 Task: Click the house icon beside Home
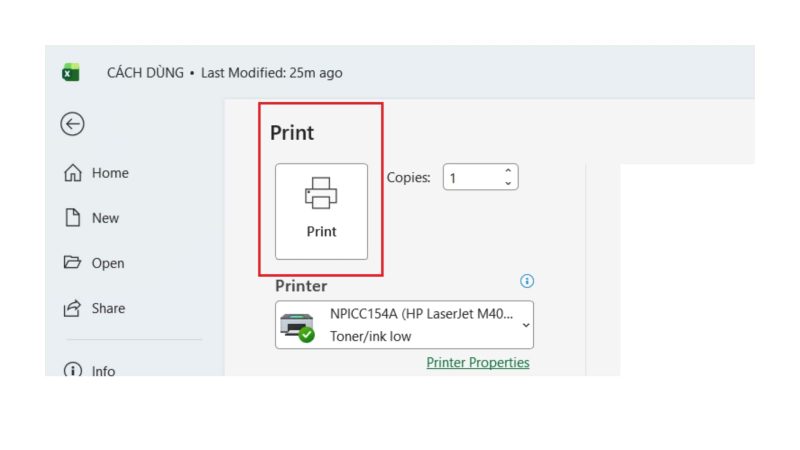(72, 172)
